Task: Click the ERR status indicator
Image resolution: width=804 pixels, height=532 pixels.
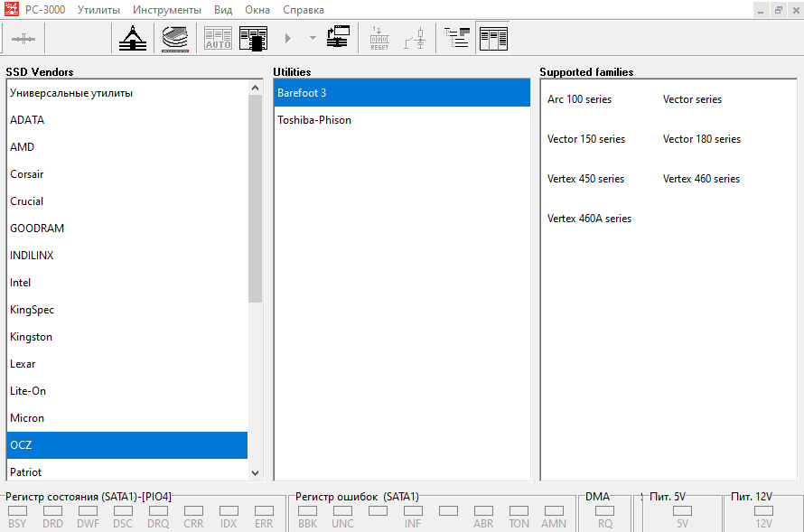Action: [264, 511]
